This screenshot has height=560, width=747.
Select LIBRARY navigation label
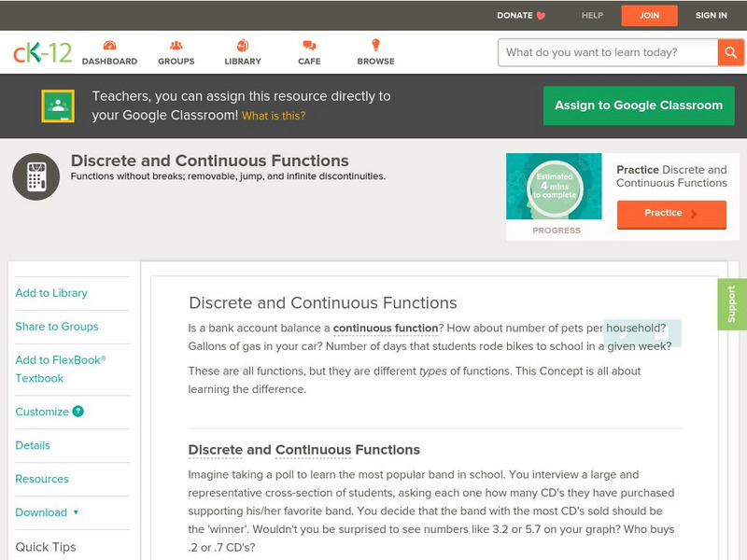click(243, 62)
